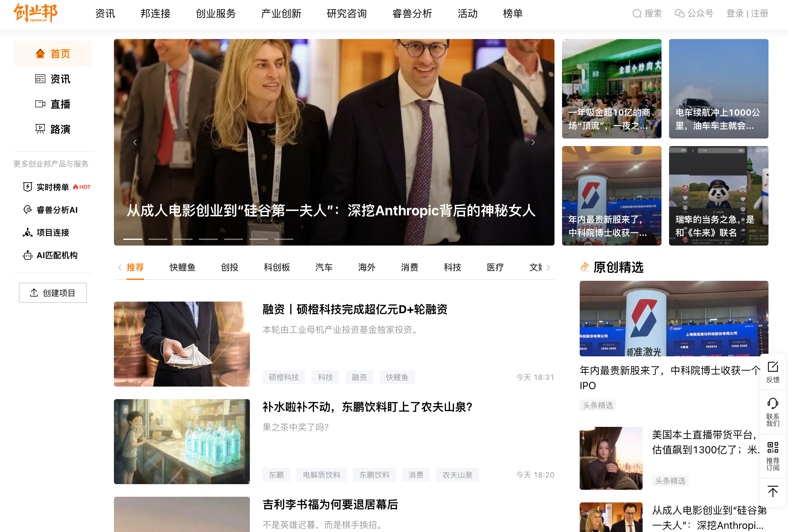Image resolution: width=788 pixels, height=532 pixels.
Task: Click the 硕橙科技 tag
Action: 284,377
